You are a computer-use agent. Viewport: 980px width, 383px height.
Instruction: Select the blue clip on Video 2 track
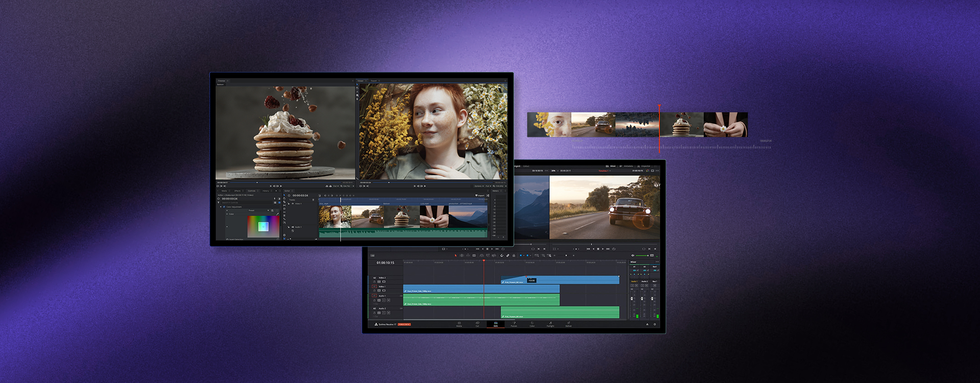click(560, 280)
